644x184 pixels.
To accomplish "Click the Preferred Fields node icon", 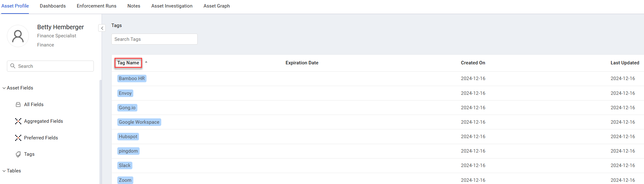I will (x=18, y=138).
